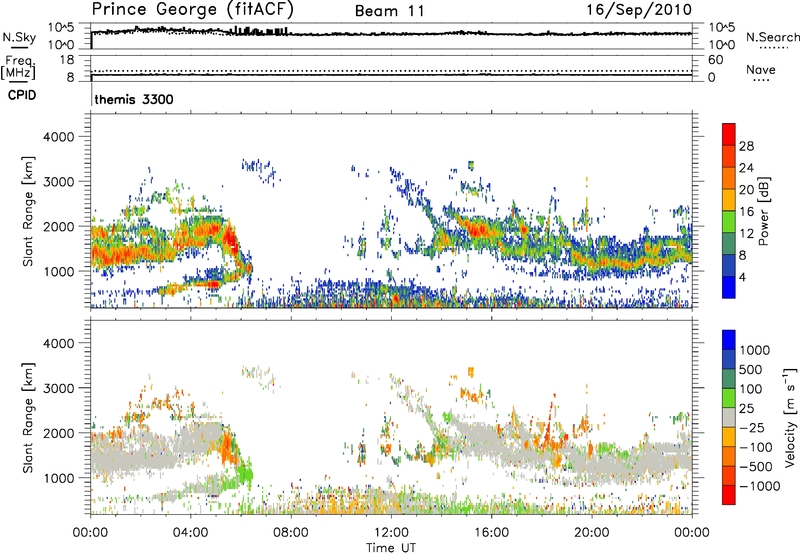Click 'Slant Range [km]' label of velocity panel
Viewport: 800px width, 554px height.
(x=28, y=417)
